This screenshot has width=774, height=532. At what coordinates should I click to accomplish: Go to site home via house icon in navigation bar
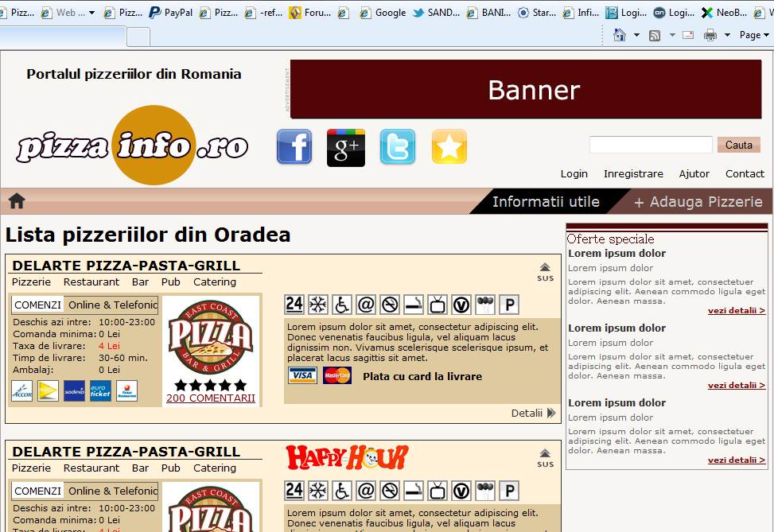(17, 201)
